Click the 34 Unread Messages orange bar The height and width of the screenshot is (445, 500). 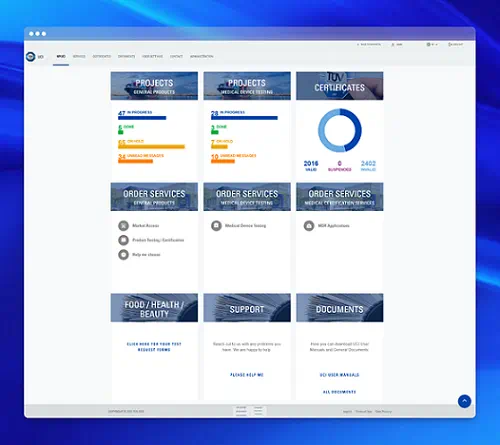[x=135, y=161]
